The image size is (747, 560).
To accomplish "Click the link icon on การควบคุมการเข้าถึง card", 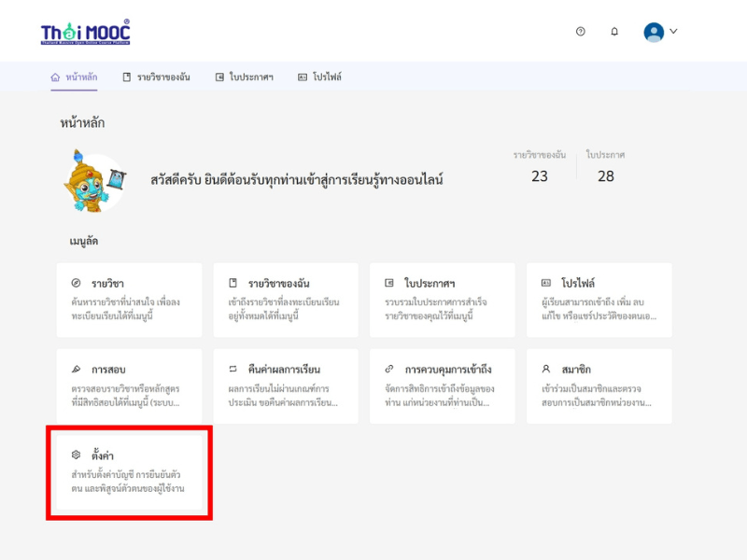I will click(389, 369).
